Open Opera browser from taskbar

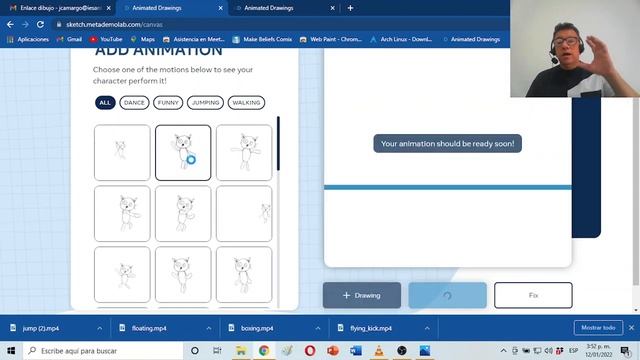(x=310, y=351)
